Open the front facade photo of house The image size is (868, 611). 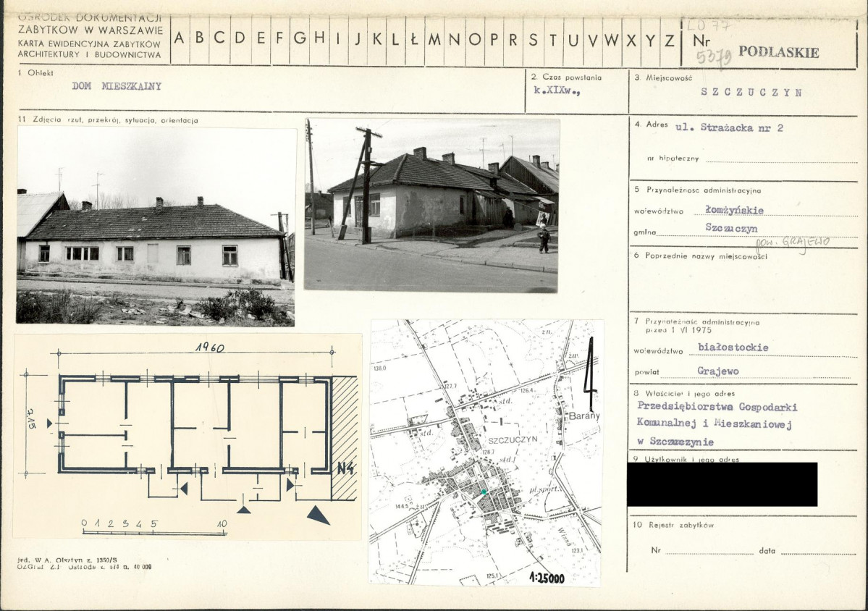[x=156, y=226]
